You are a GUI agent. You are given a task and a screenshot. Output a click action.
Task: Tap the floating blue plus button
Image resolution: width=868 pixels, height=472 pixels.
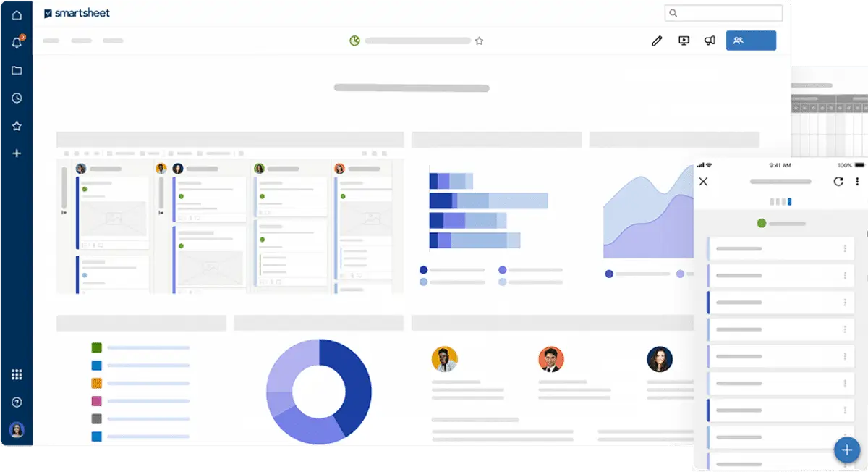tap(846, 450)
